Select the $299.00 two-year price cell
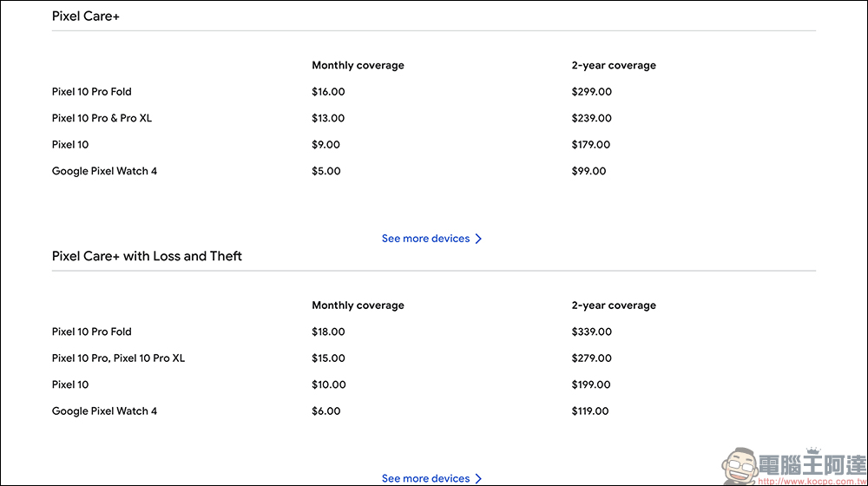Screen dimensions: 868x486 [x=592, y=92]
